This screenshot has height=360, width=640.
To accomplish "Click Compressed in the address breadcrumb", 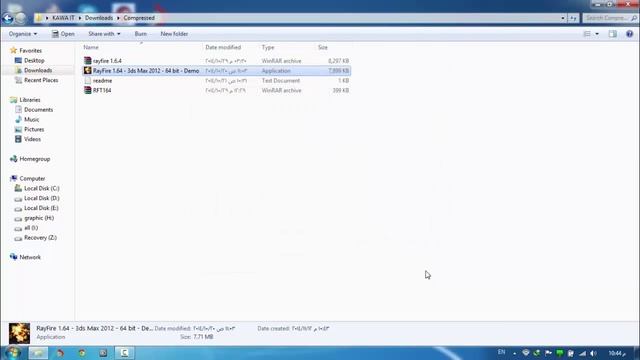I will coord(139,18).
